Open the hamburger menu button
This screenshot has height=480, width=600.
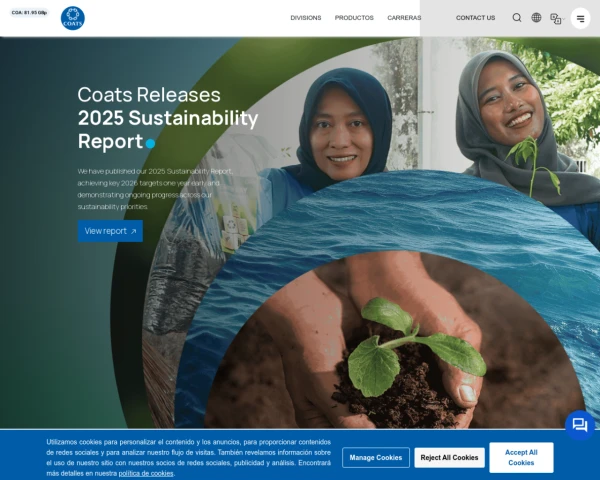[x=580, y=18]
